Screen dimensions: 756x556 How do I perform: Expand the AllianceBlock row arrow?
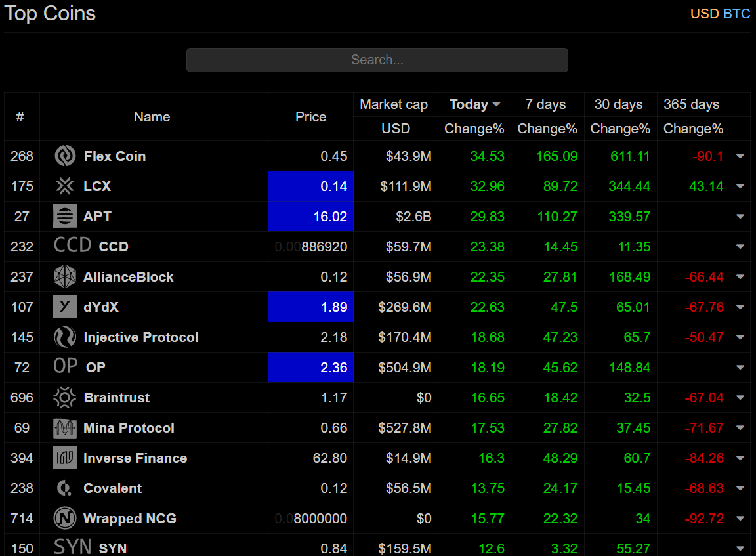740,277
